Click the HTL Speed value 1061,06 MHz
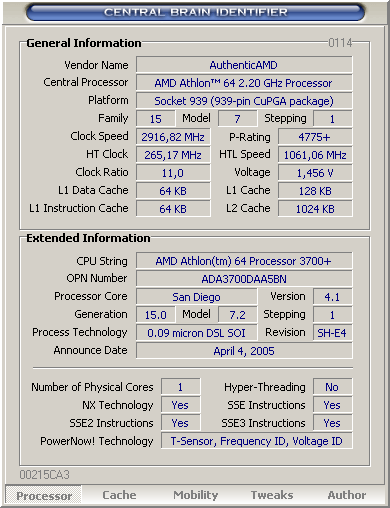Image resolution: width=390 pixels, height=508 pixels. pyautogui.click(x=315, y=155)
